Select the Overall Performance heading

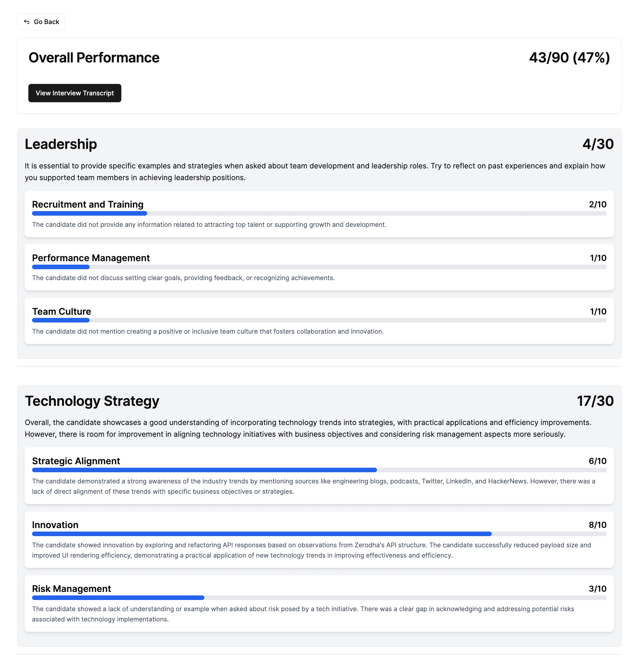click(94, 58)
